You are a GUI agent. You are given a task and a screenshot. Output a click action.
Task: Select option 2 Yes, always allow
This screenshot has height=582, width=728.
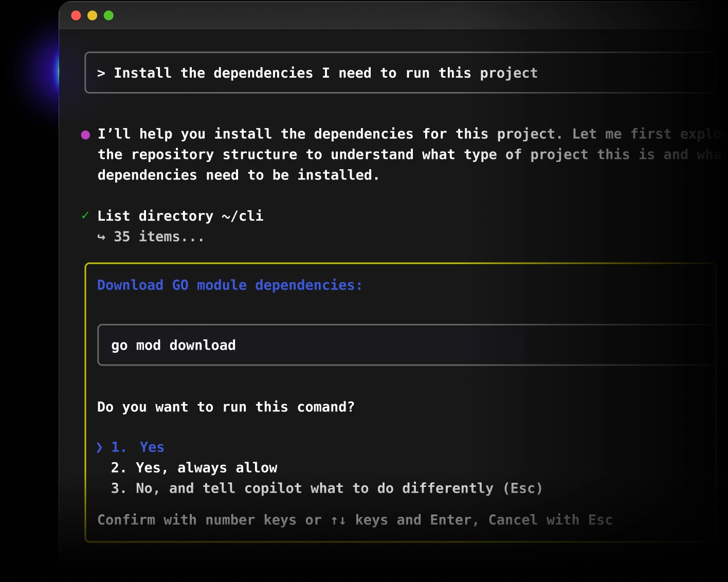click(194, 468)
